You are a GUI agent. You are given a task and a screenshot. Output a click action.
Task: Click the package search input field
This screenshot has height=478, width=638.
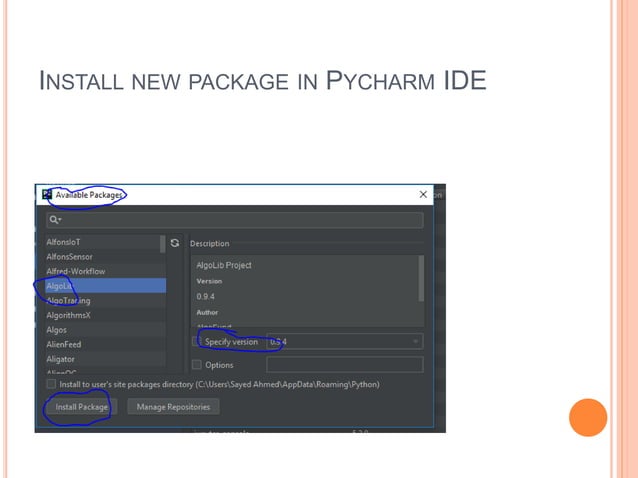(235, 220)
